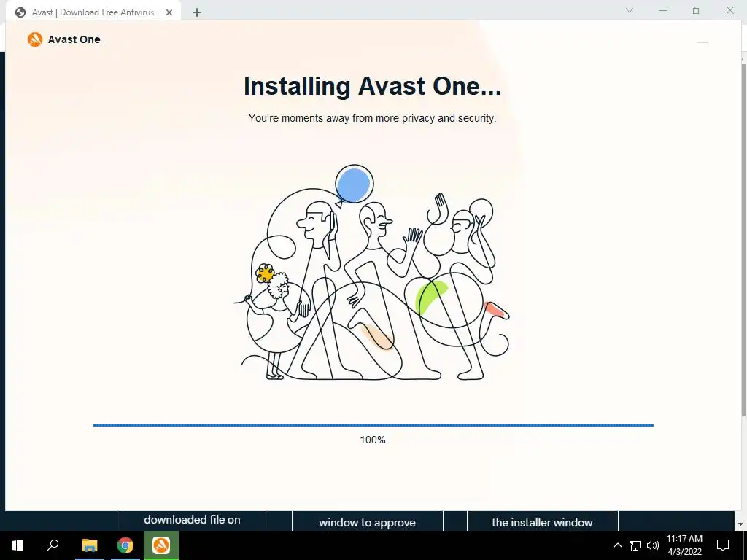
Task: Open File Explorer from the taskbar
Action: 89,545
